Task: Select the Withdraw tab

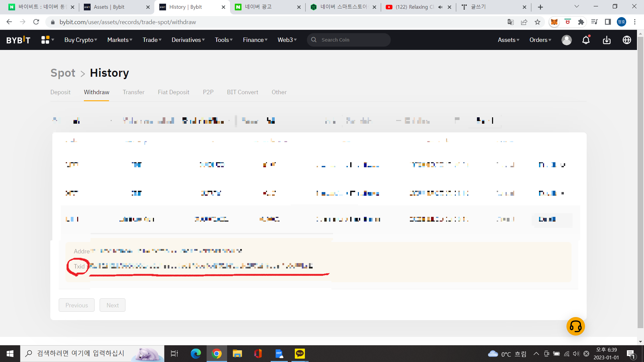Action: [x=96, y=92]
